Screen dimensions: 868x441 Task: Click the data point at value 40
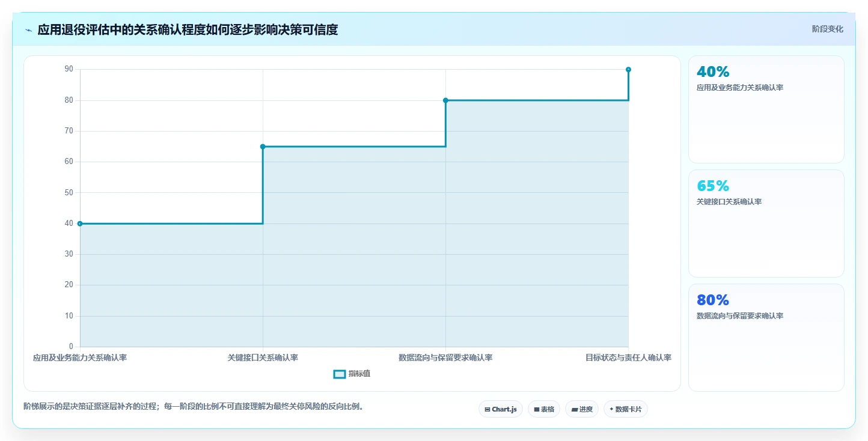tap(80, 224)
